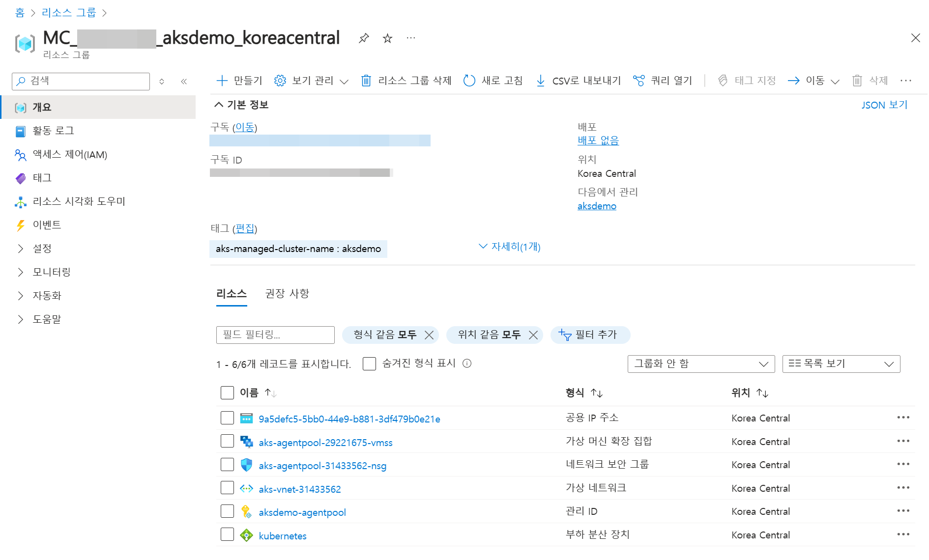This screenshot has height=560, width=929.
Task: Remove the type filter (형식 같음 모두)
Action: (x=429, y=335)
